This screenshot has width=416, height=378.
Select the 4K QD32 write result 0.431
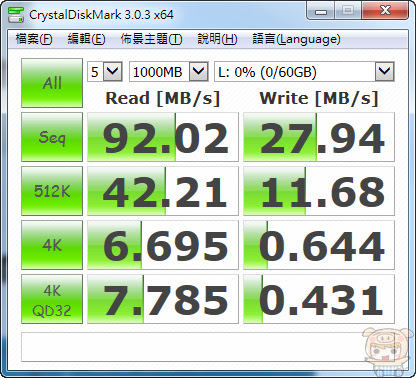(319, 299)
